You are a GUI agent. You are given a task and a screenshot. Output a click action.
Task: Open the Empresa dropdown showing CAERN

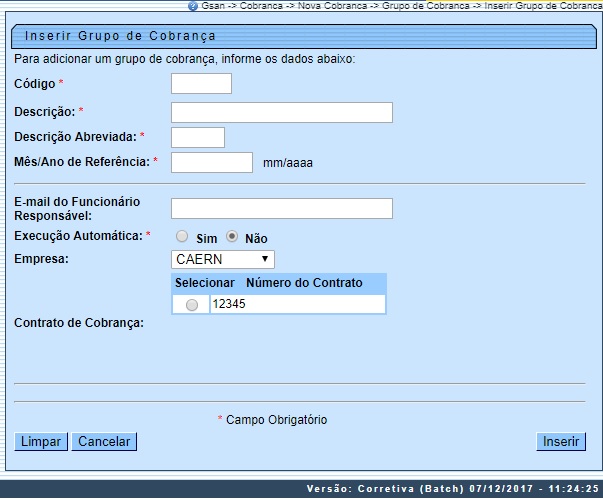pos(222,260)
